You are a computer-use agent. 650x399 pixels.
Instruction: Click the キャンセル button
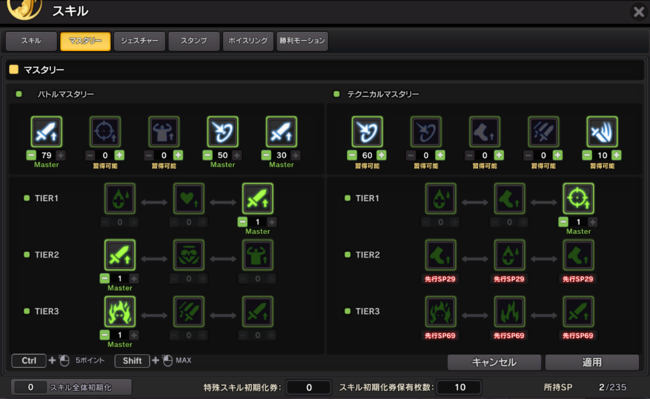pyautogui.click(x=494, y=362)
